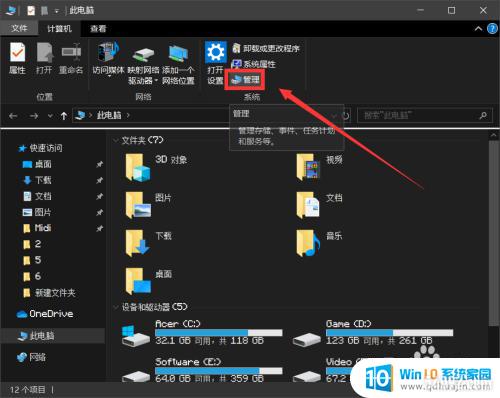Image resolution: width=500 pixels, height=398 pixels.
Task: Select the Music (音乐) folder
Action: [x=320, y=244]
